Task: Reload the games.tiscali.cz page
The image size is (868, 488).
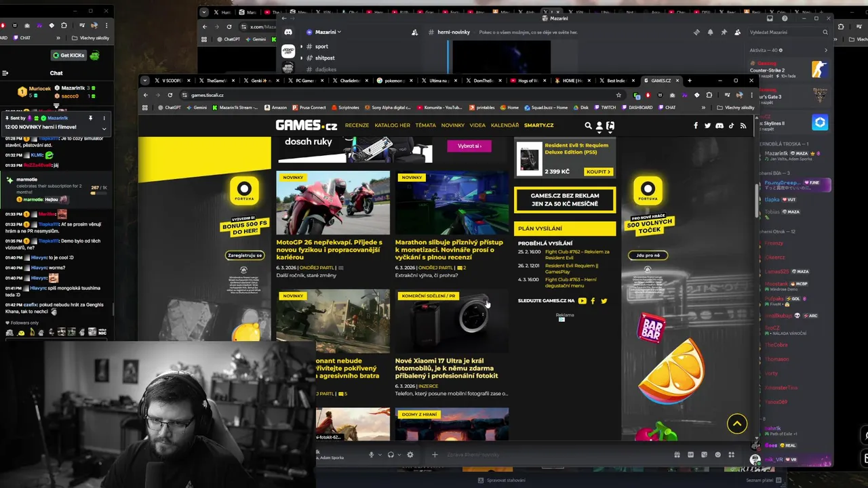Action: (x=170, y=95)
